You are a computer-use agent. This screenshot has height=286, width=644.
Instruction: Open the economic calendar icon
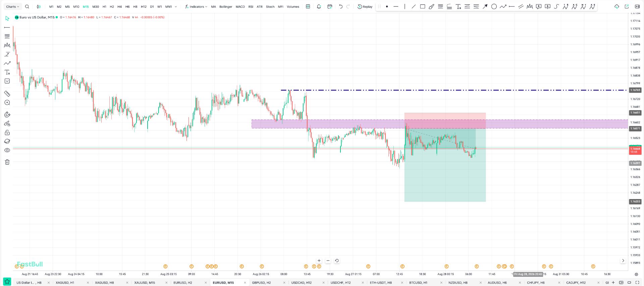point(330,7)
